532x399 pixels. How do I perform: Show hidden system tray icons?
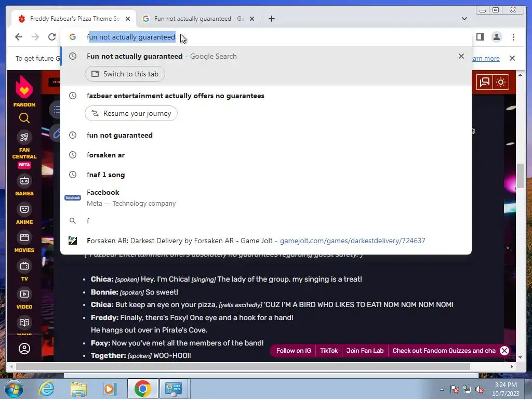click(442, 389)
